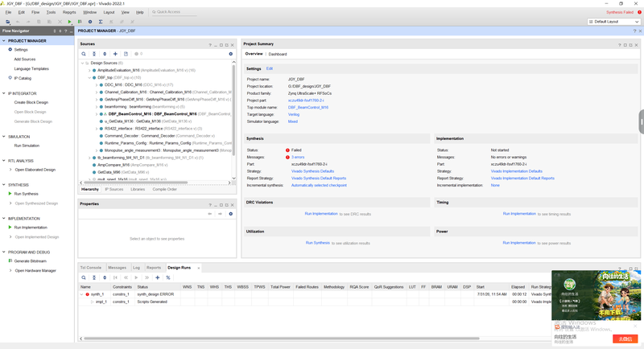This screenshot has width=644, height=349.
Task: Open the Messages tab
Action: point(117,268)
